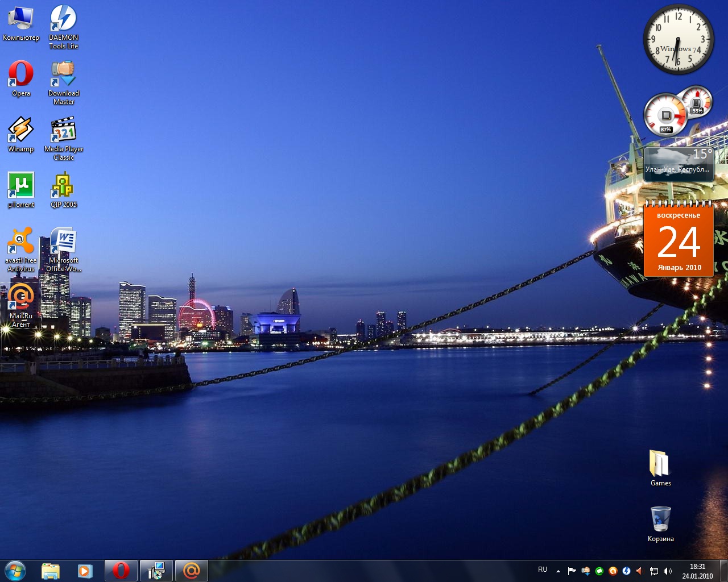Click the µTorrent desktop icon
The height and width of the screenshot is (582, 728).
(x=21, y=185)
